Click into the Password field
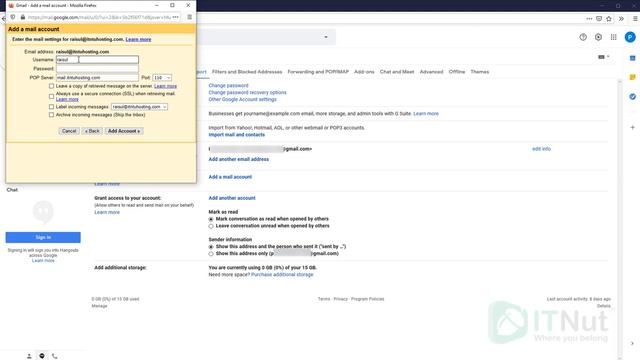This screenshot has width=640, height=360. (97, 69)
